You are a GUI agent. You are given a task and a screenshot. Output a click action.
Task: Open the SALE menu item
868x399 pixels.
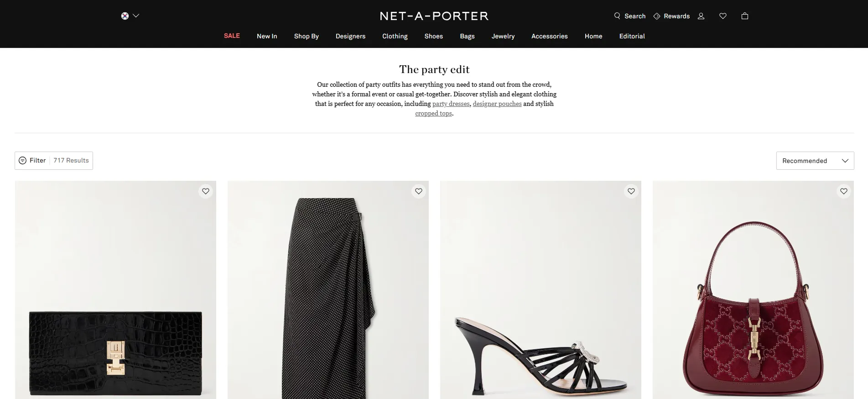point(232,36)
